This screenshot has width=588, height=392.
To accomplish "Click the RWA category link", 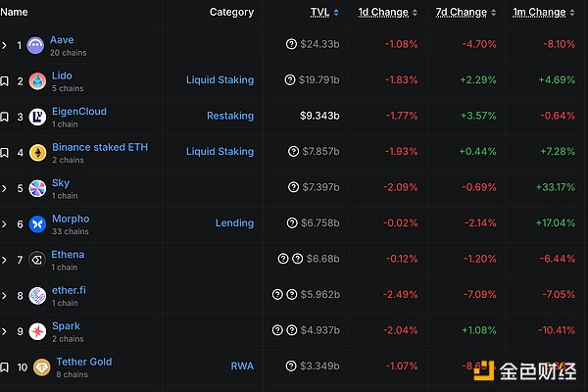I will coord(242,367).
